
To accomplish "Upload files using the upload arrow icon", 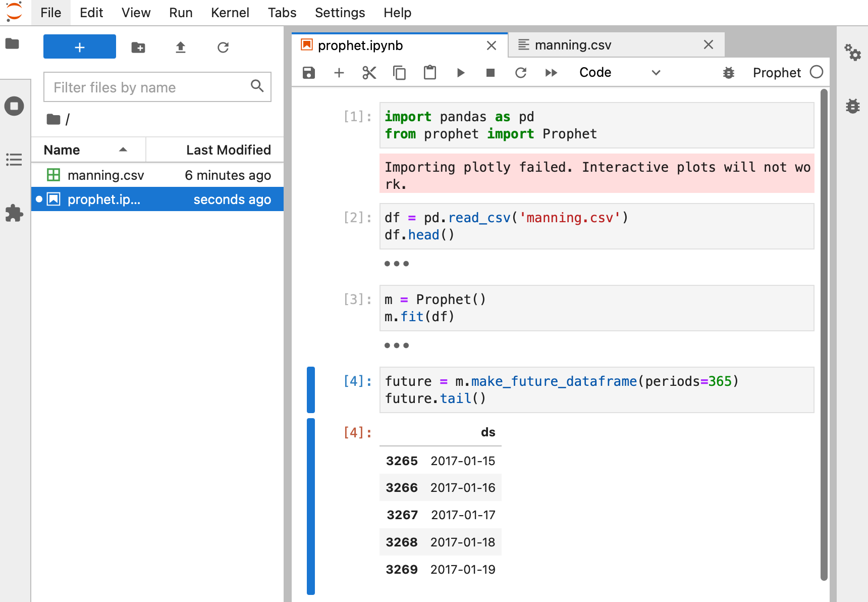I will (181, 47).
